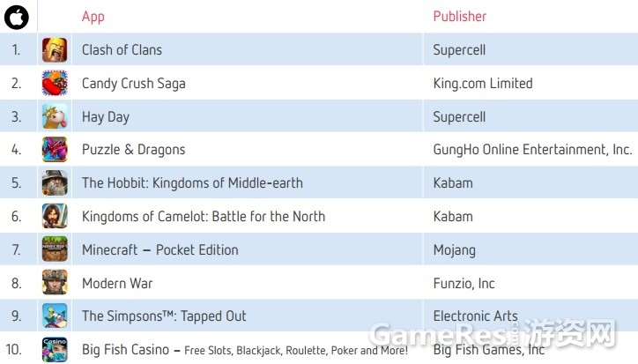Click The Hobbit wizard icon

[55, 182]
